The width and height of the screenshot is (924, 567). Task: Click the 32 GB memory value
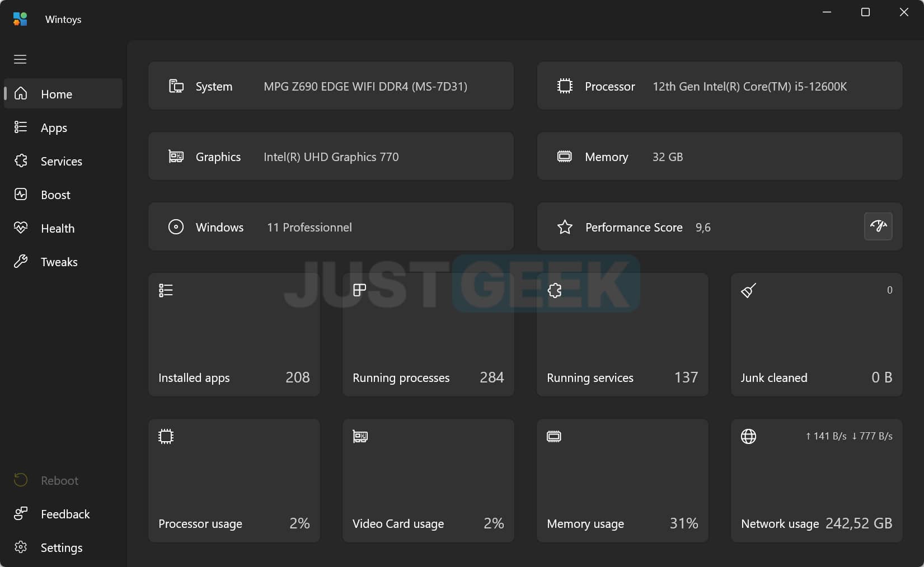pyautogui.click(x=668, y=157)
